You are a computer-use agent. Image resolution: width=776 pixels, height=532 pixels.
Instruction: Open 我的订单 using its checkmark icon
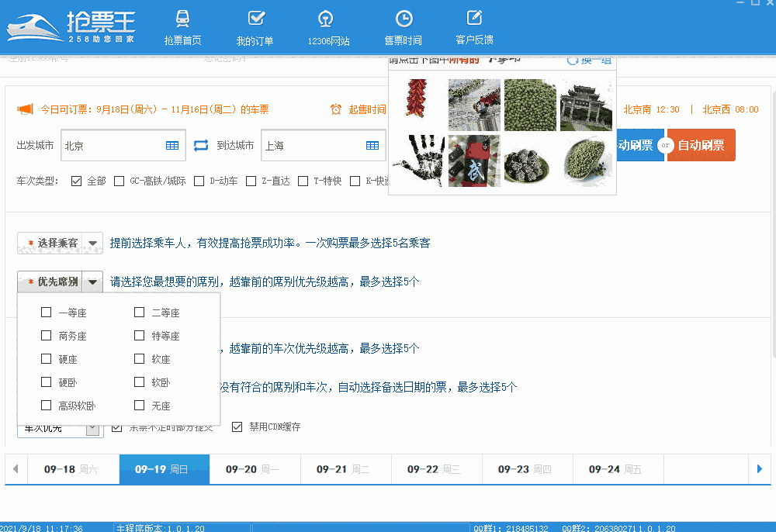click(x=255, y=17)
